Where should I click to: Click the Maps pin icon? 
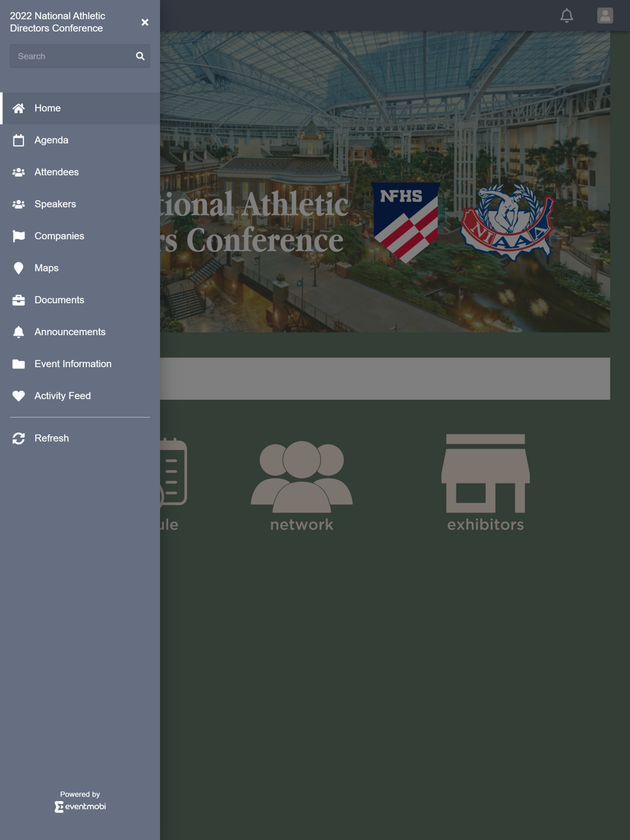[x=19, y=268]
